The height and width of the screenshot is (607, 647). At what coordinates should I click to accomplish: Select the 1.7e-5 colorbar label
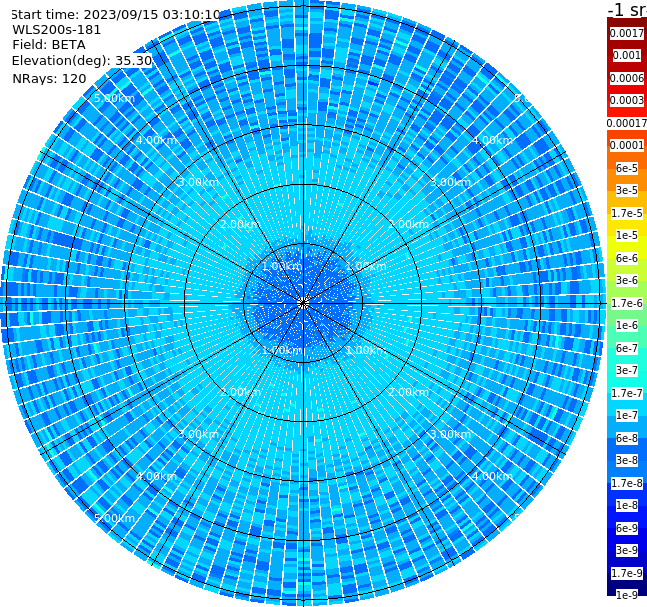coord(627,213)
